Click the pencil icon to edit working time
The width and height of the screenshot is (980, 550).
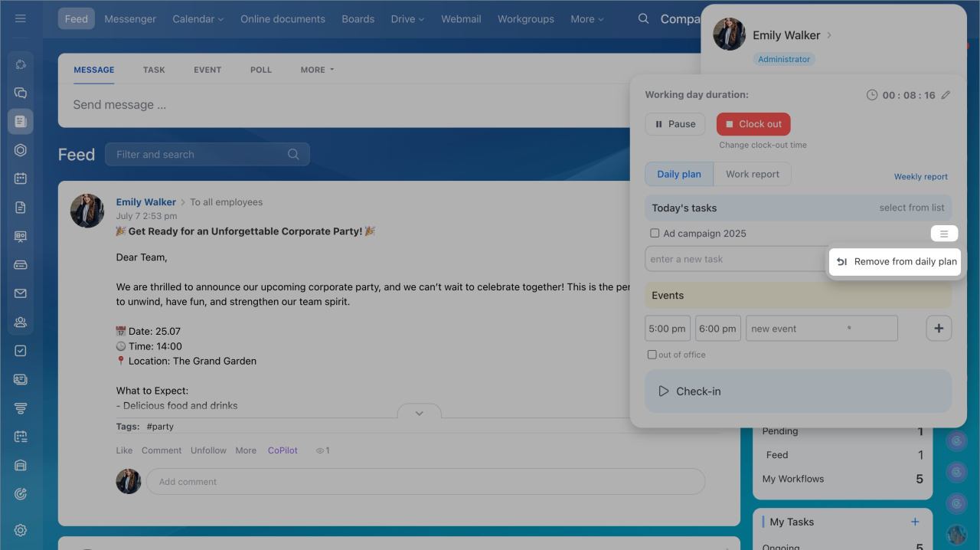point(946,95)
